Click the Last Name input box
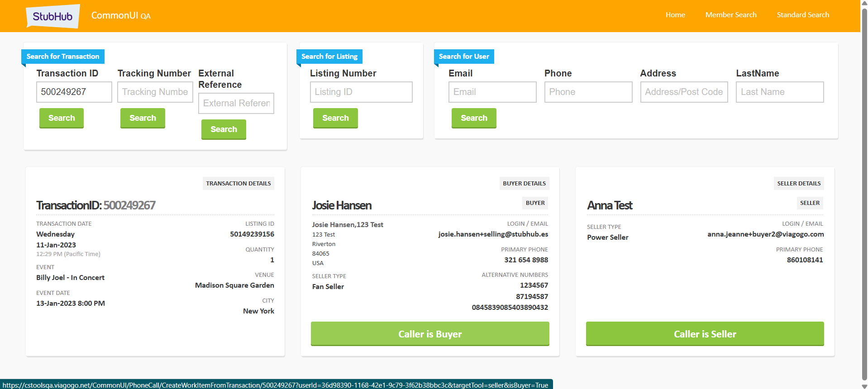Image resolution: width=868 pixels, height=389 pixels. [x=779, y=92]
